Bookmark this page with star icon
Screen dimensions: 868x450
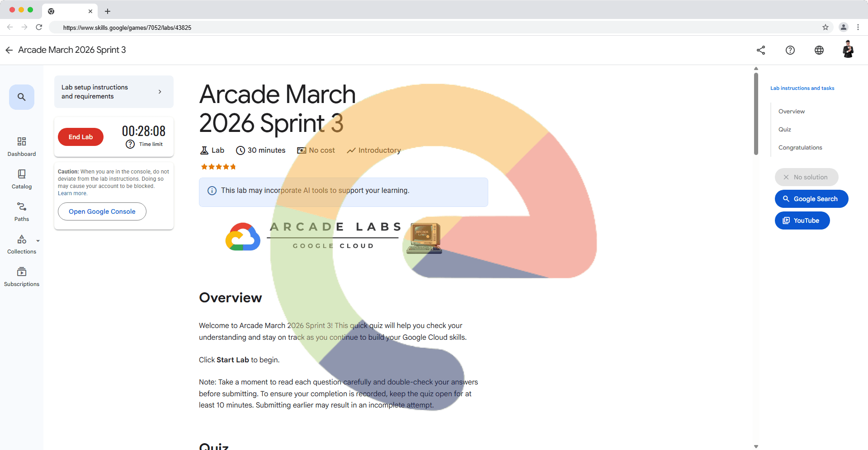coord(826,27)
